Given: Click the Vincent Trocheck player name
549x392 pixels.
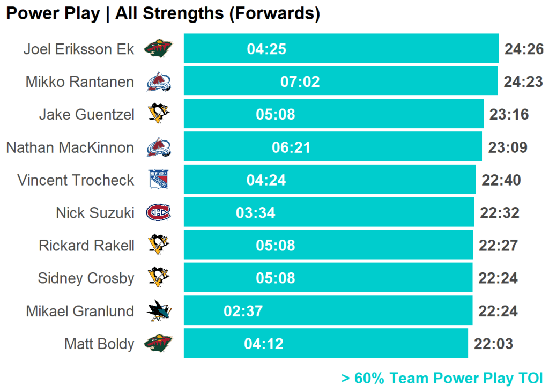Looking at the screenshot, I should pos(76,180).
